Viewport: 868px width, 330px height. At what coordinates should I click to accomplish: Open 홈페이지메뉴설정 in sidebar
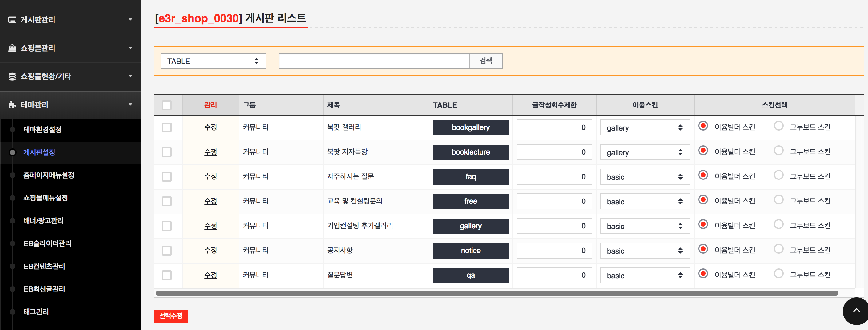(49, 175)
